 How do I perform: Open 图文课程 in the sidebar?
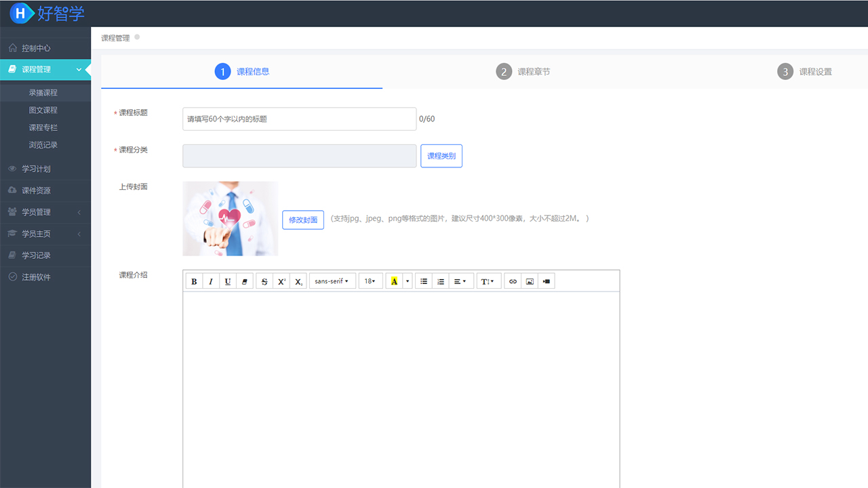pos(43,110)
